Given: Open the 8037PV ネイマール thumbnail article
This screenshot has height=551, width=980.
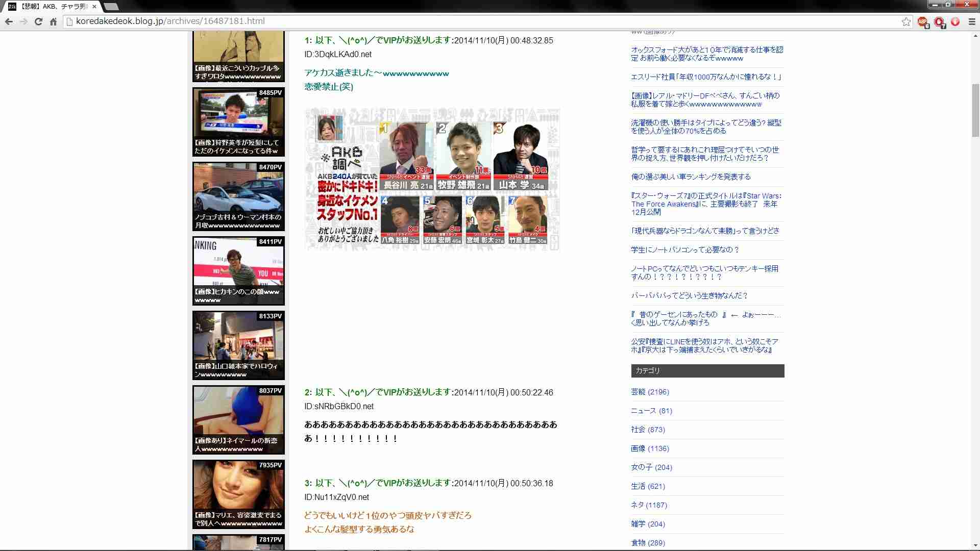Looking at the screenshot, I should 238,420.
